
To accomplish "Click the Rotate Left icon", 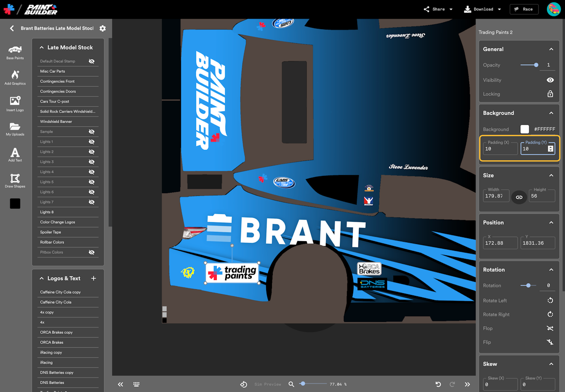I will (x=550, y=301).
